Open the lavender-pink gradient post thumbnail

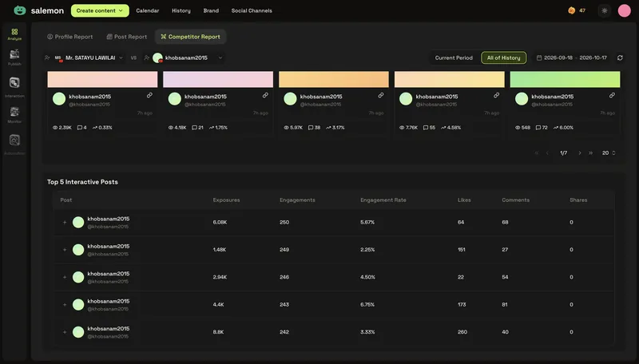click(x=218, y=79)
